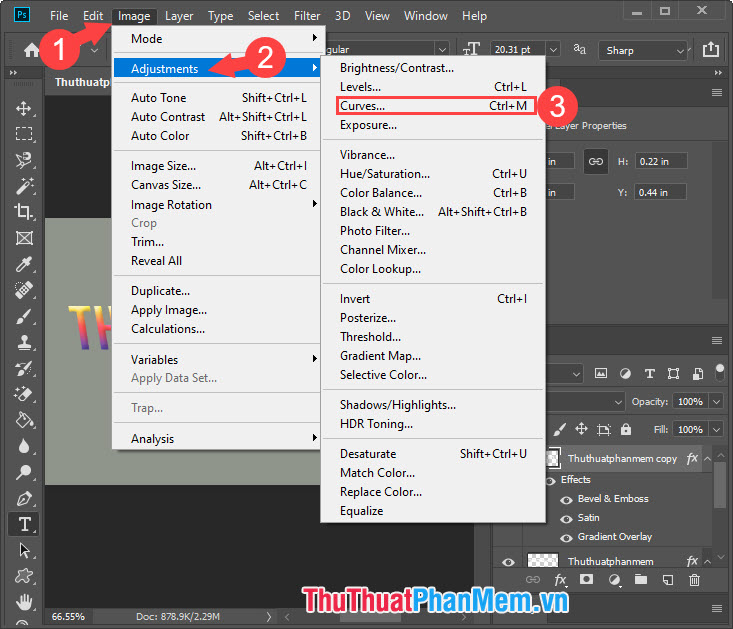Screen dimensions: 733x629
Task: Select the Brush tool in left toolbar
Action: 23,316
